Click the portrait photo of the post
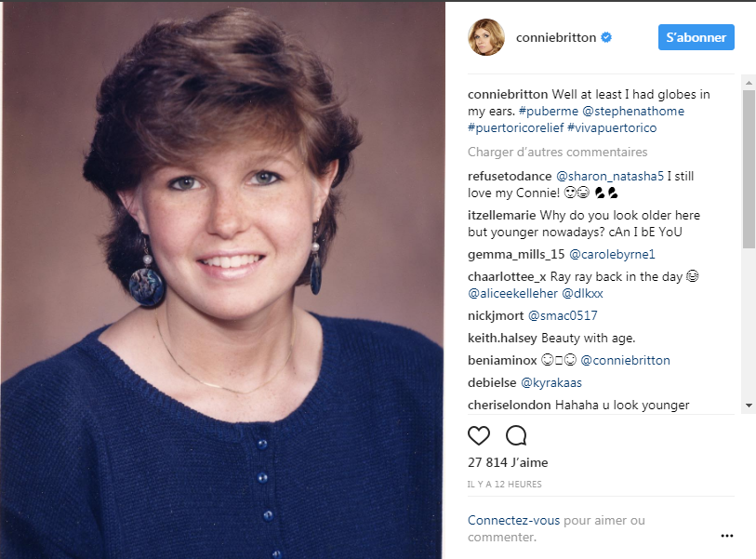 coord(222,280)
